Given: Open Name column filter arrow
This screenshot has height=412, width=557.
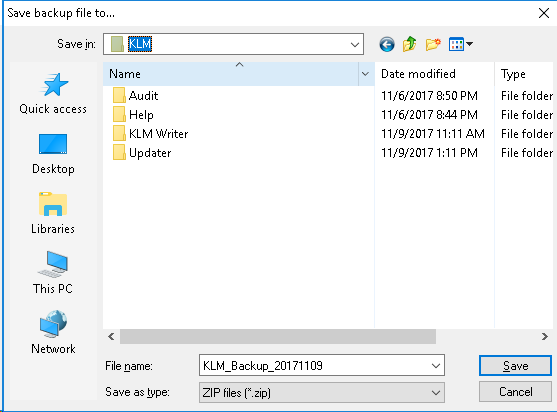Looking at the screenshot, I should click(366, 74).
